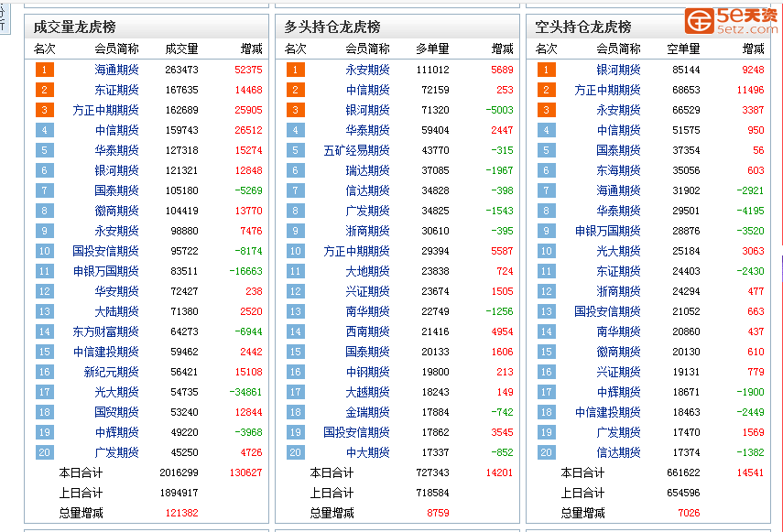Screen dimensions: 783x532
Task: Click 方正中期期货 in the 成交量龙虎榜 list
Action: click(x=105, y=110)
